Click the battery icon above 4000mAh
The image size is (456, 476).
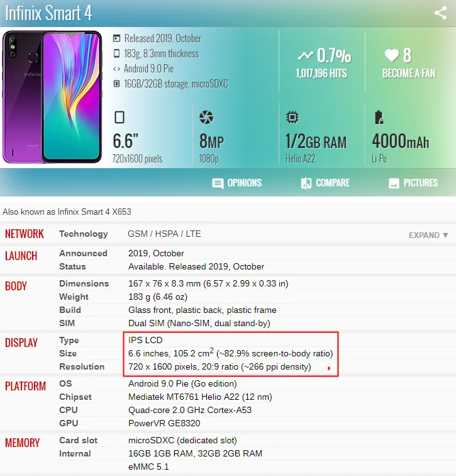[x=379, y=118]
